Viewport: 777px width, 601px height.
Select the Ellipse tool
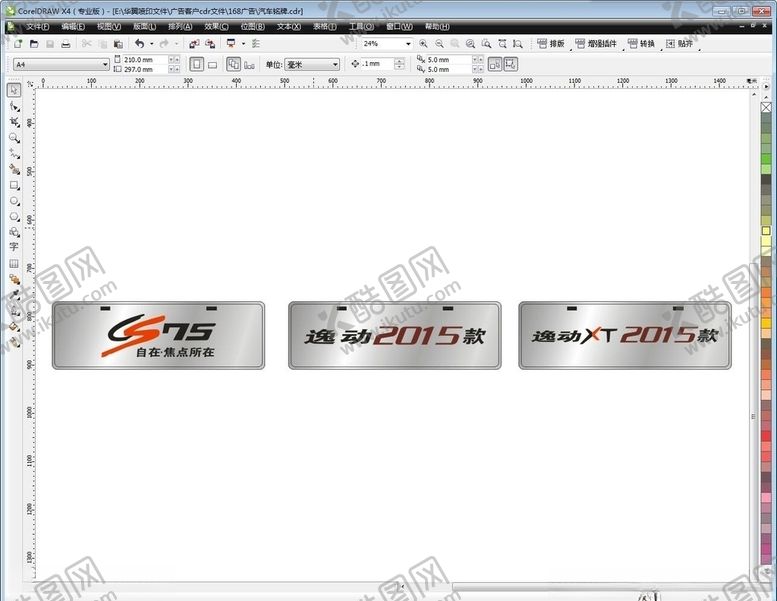coord(14,201)
